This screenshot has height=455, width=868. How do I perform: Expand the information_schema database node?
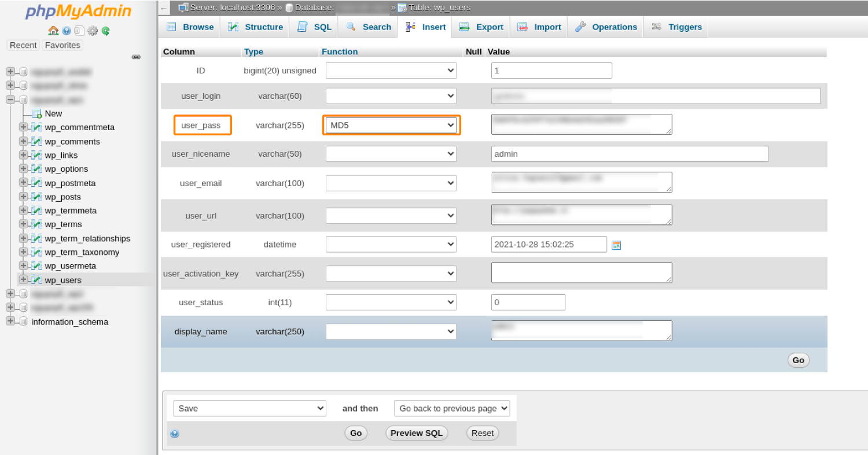coord(10,321)
